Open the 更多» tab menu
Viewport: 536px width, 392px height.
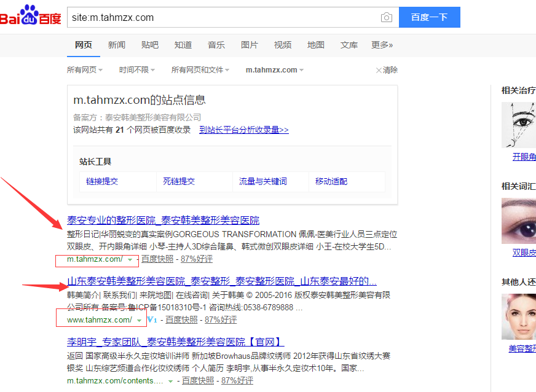pyautogui.click(x=382, y=45)
